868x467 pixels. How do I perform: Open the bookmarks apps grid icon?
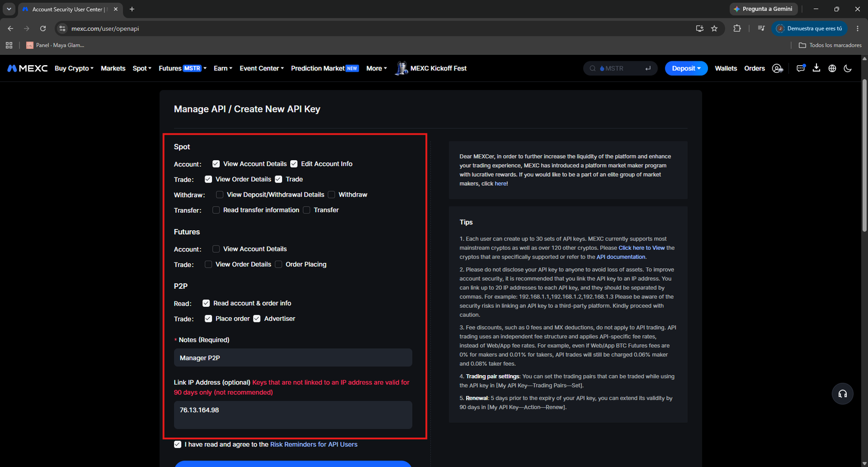9,45
